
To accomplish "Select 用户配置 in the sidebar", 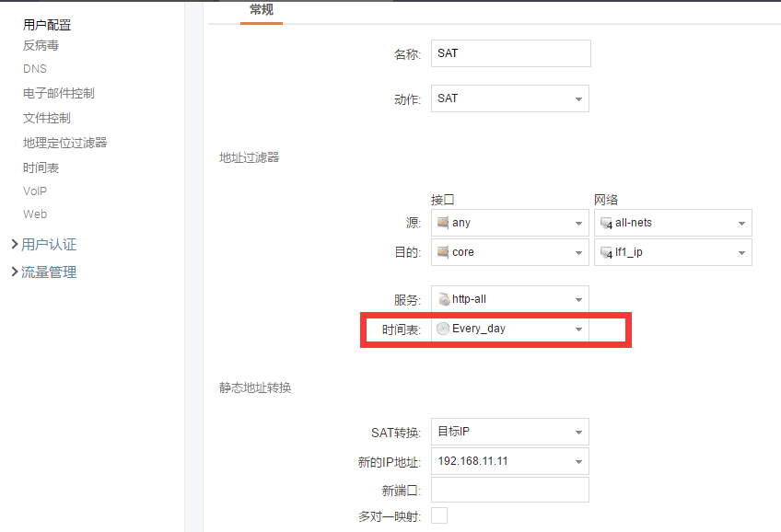I will tap(47, 25).
